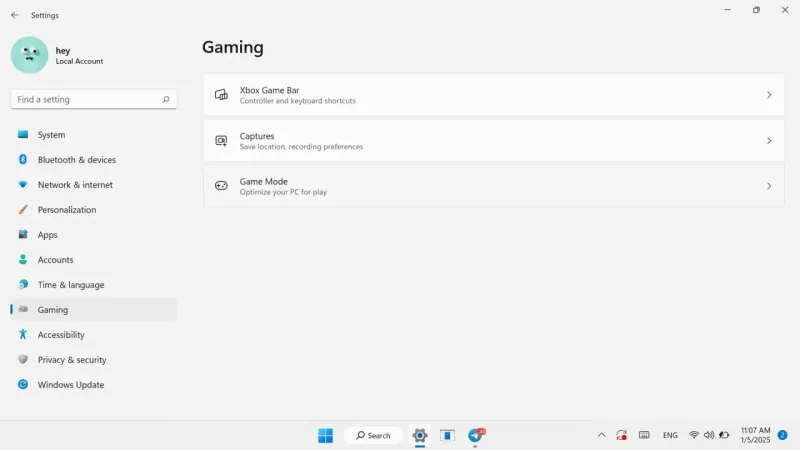This screenshot has width=800, height=450.
Task: Open the blue app next to Settings on taskbar
Action: point(447,435)
